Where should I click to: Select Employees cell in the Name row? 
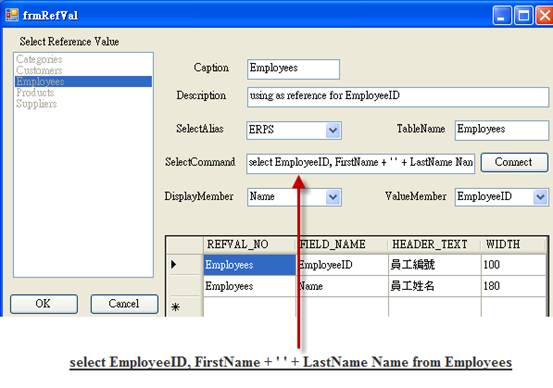pyautogui.click(x=250, y=286)
